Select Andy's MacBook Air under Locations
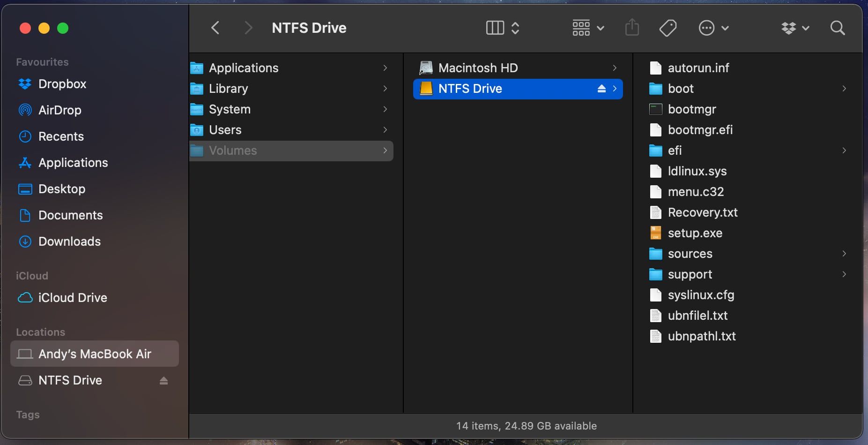This screenshot has height=445, width=868. [x=94, y=354]
